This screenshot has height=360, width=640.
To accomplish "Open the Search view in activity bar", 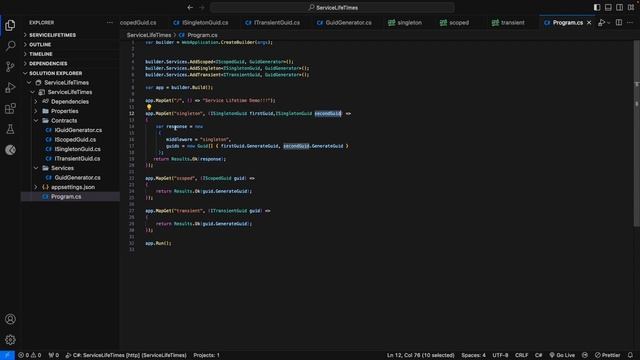I will pyautogui.click(x=10, y=46).
